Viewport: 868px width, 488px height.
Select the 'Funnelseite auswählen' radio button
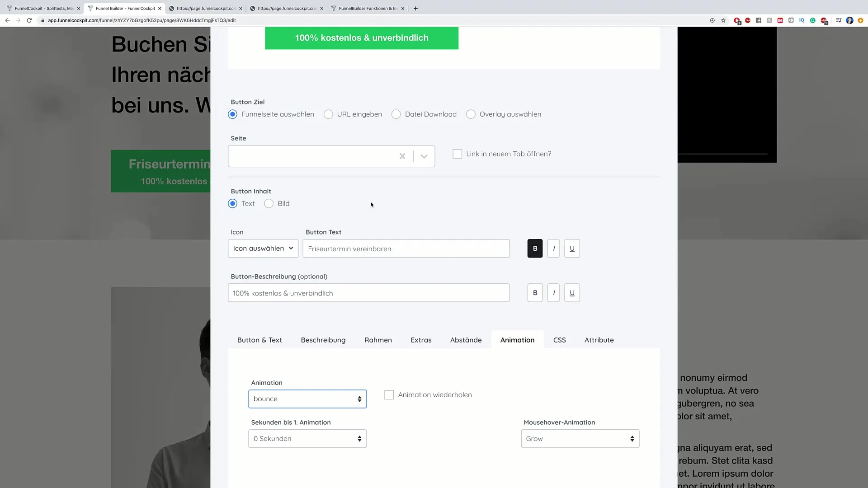point(232,114)
